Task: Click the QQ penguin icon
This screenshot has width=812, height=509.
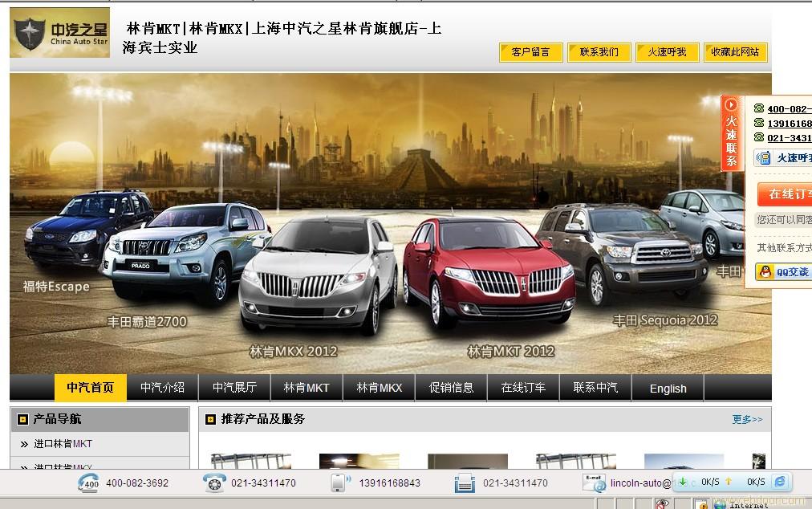Action: pyautogui.click(x=765, y=271)
